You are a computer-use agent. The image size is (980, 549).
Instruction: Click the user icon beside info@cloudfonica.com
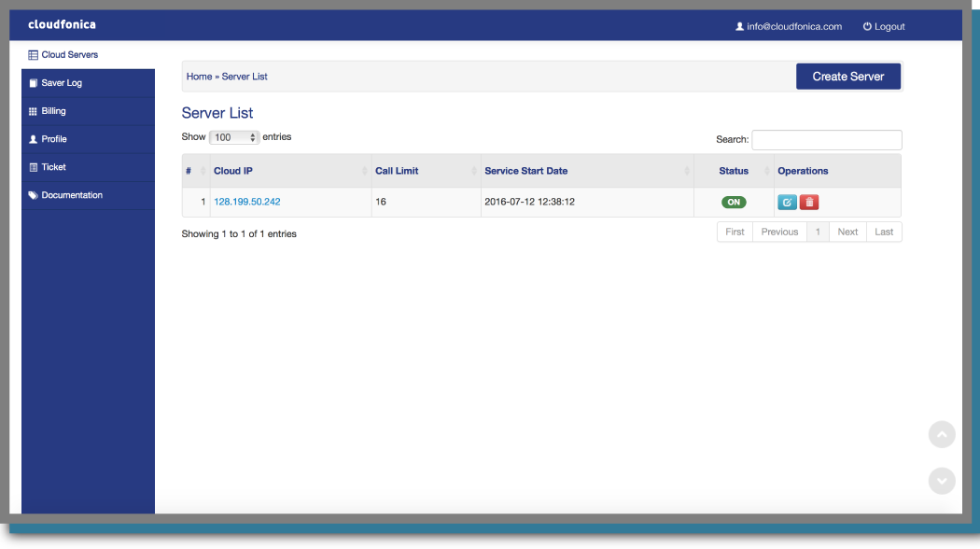tap(739, 27)
